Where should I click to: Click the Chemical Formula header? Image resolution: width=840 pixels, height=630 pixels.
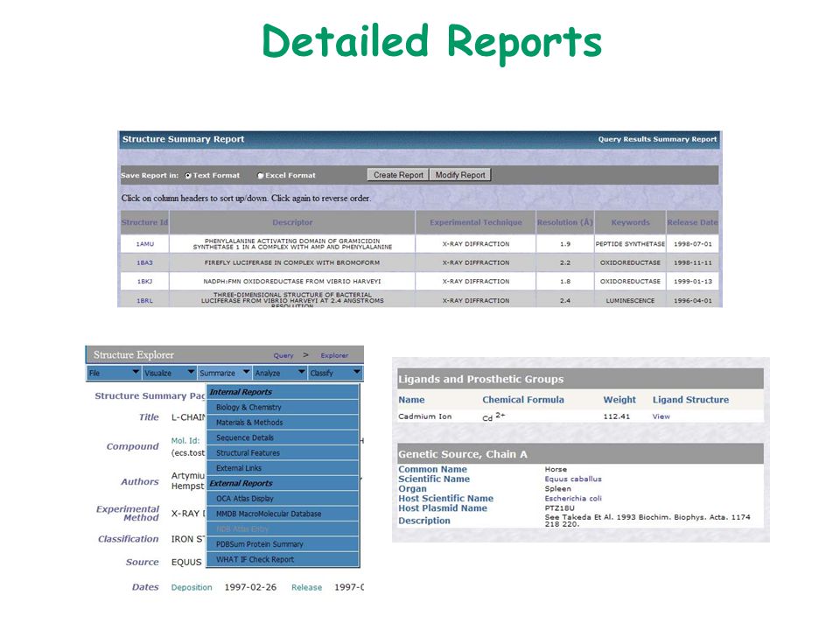point(523,400)
